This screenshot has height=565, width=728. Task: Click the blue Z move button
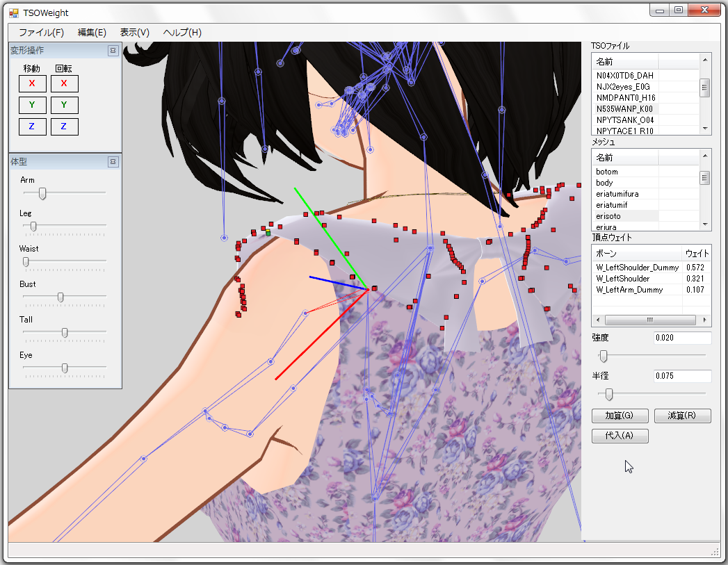[32, 126]
